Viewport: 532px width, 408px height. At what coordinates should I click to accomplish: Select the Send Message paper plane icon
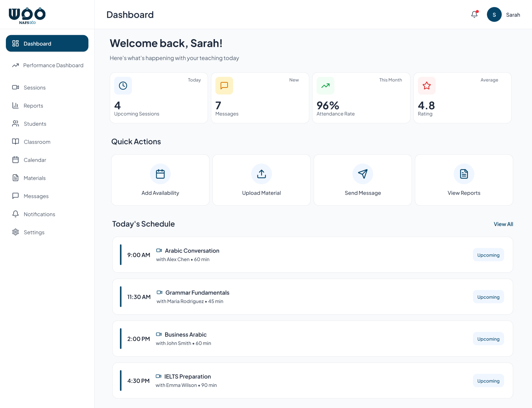click(363, 174)
